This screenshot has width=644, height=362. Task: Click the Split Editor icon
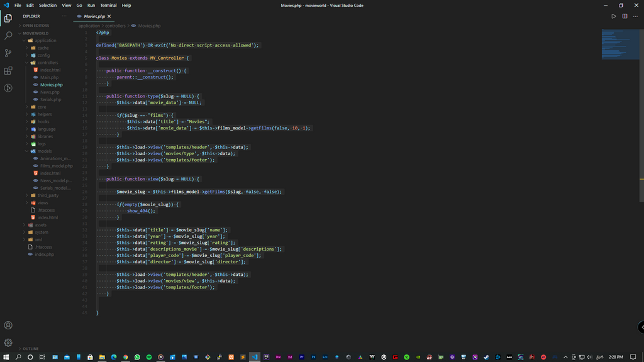tap(625, 16)
